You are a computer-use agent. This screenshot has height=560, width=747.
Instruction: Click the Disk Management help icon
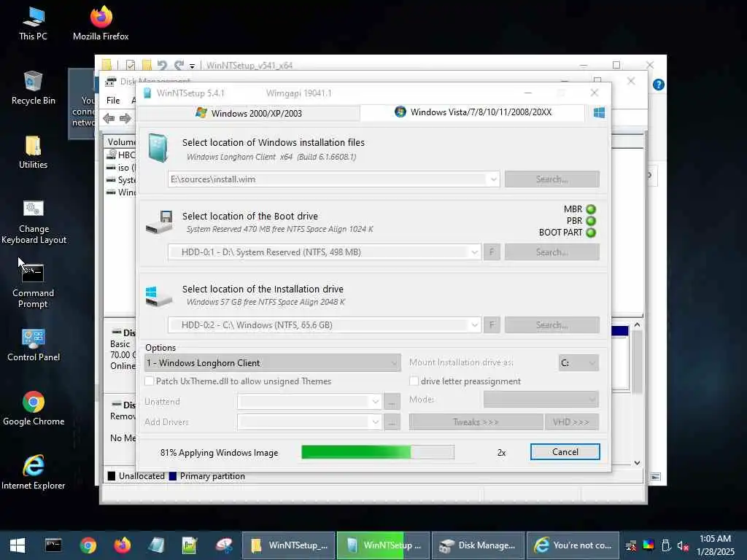(x=659, y=85)
